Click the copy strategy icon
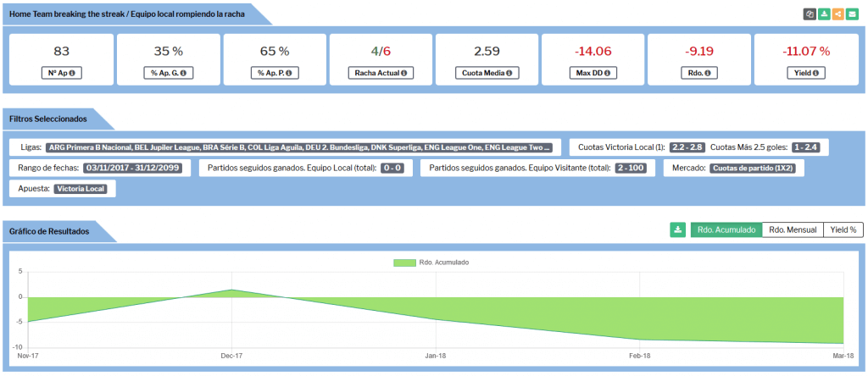 (x=810, y=14)
